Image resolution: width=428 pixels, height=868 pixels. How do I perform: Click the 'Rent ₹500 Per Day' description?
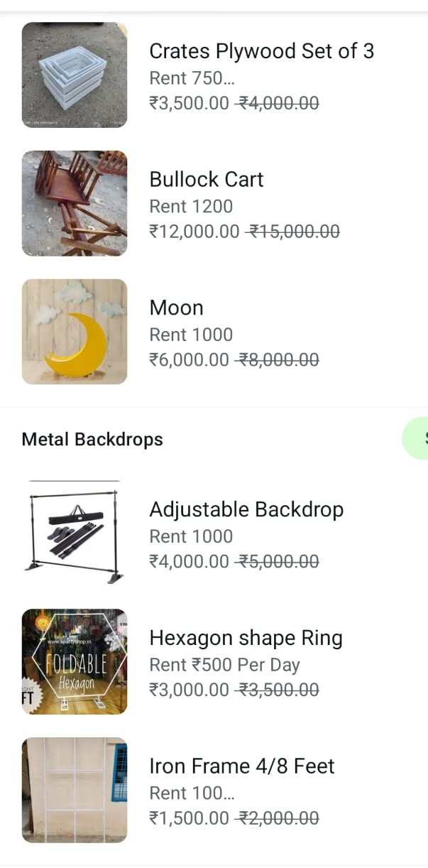click(x=224, y=665)
